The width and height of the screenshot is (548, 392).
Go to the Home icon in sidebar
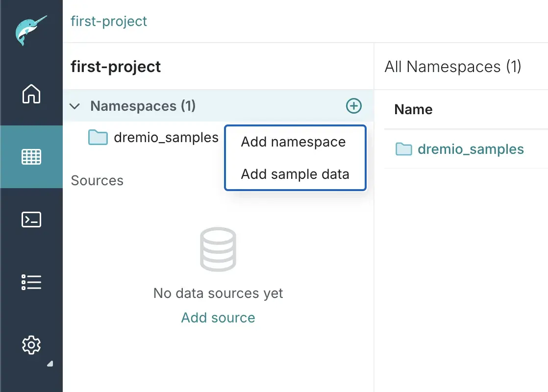(x=31, y=94)
